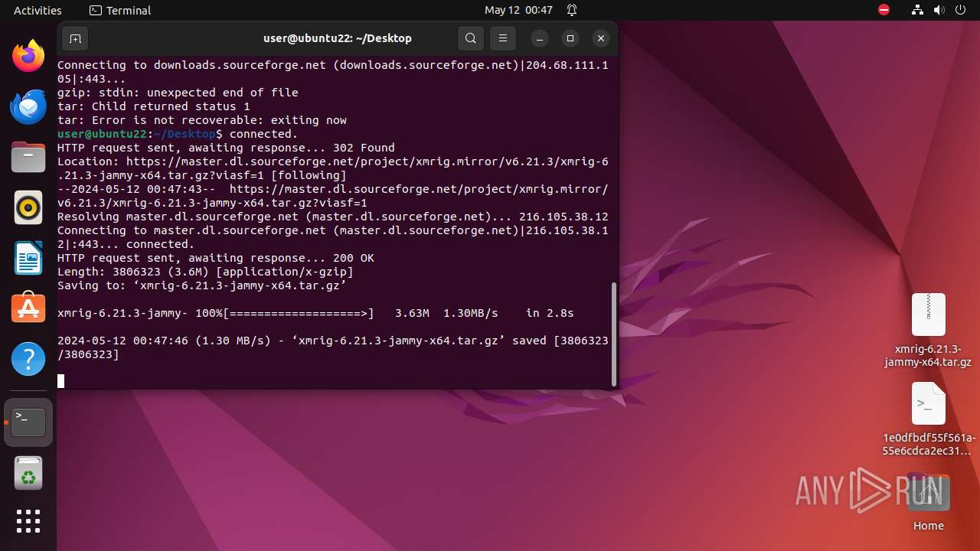The image size is (980, 551).
Task: Open the Files manager in the dock
Action: point(28,157)
